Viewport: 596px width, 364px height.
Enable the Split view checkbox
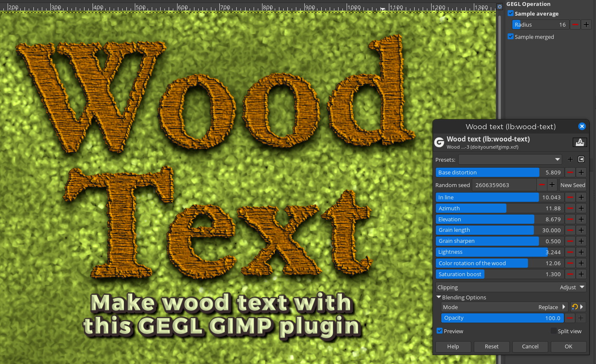(x=553, y=331)
